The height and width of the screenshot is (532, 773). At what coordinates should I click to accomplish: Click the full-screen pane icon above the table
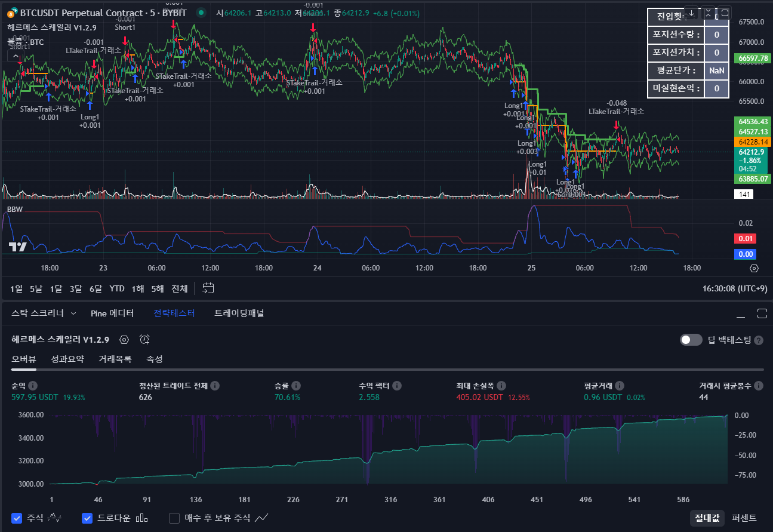(725, 13)
